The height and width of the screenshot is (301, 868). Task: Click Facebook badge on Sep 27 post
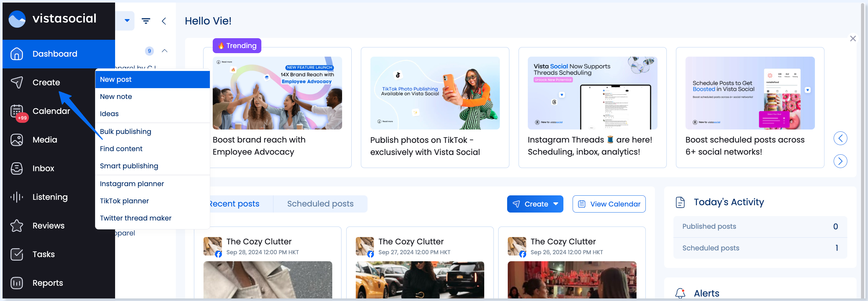370,255
